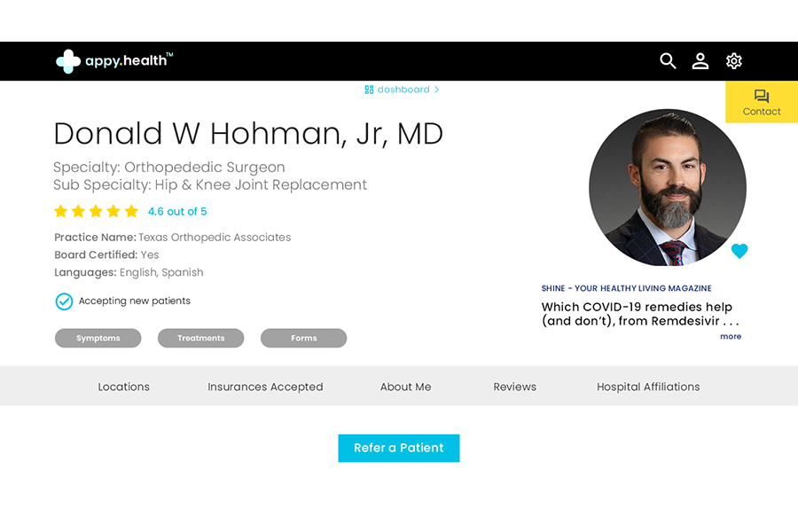Open the user account profile icon
The image size is (798, 532).
tap(700, 61)
